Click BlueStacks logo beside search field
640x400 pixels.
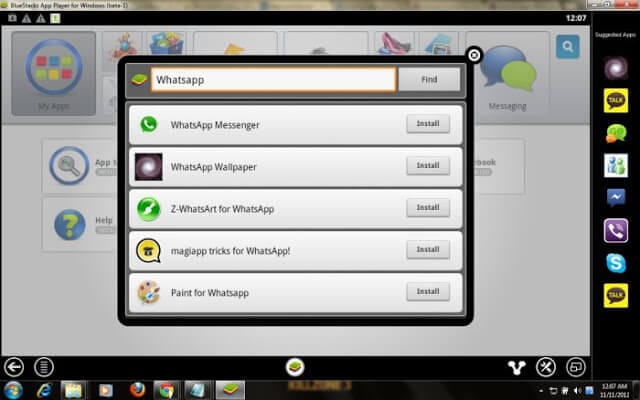click(139, 80)
